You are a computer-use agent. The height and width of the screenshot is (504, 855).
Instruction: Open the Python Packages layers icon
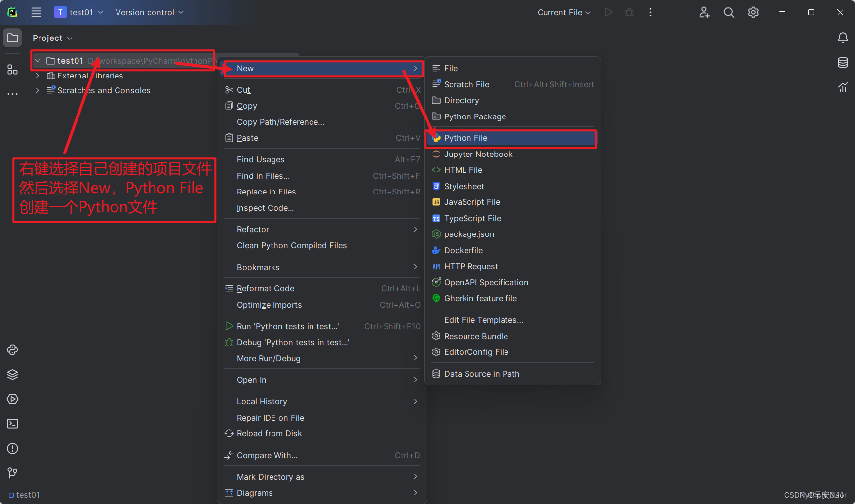pyautogui.click(x=13, y=375)
